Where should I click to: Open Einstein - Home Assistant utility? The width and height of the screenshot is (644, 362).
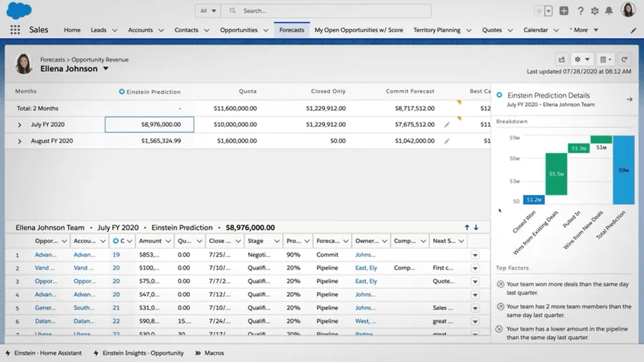[43, 353]
